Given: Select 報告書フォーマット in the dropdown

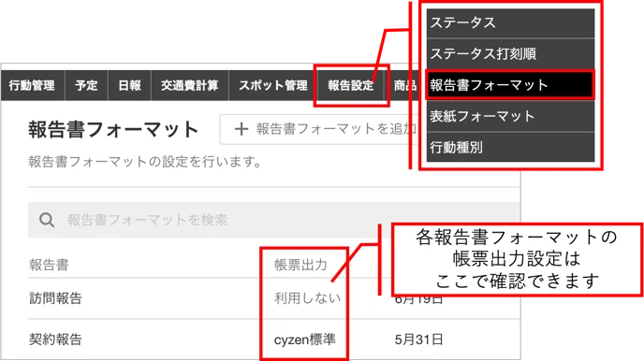Looking at the screenshot, I should click(510, 85).
